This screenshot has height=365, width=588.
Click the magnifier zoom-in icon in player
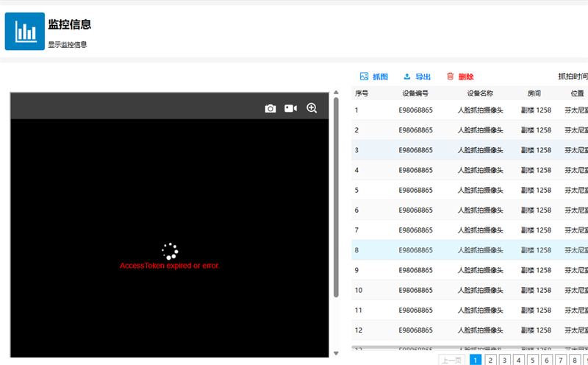pyautogui.click(x=312, y=108)
